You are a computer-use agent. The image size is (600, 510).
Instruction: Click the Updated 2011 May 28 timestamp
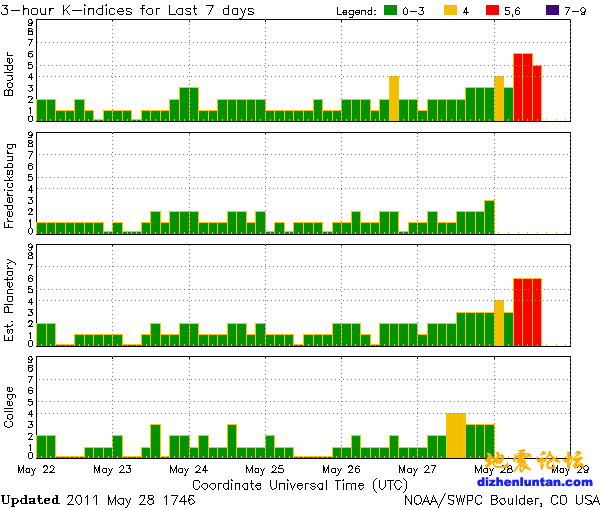click(x=98, y=499)
